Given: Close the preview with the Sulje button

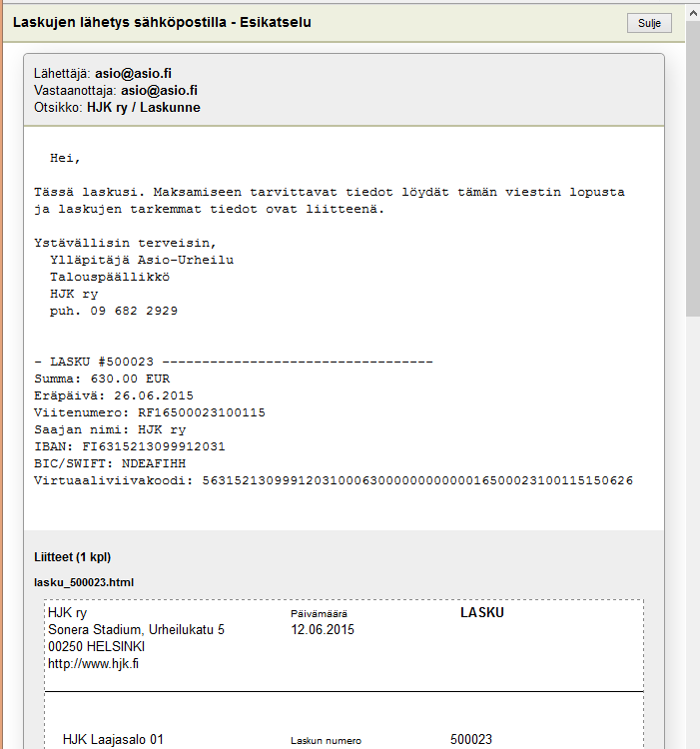Looking at the screenshot, I should coord(649,23).
